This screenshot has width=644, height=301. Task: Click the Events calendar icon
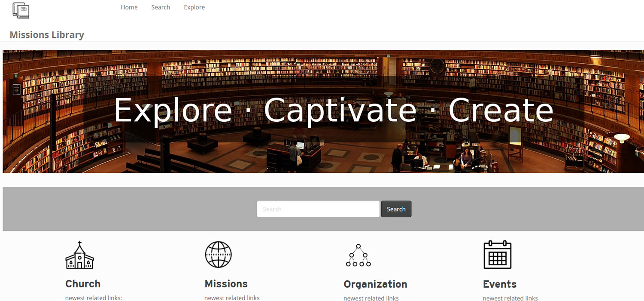(498, 255)
